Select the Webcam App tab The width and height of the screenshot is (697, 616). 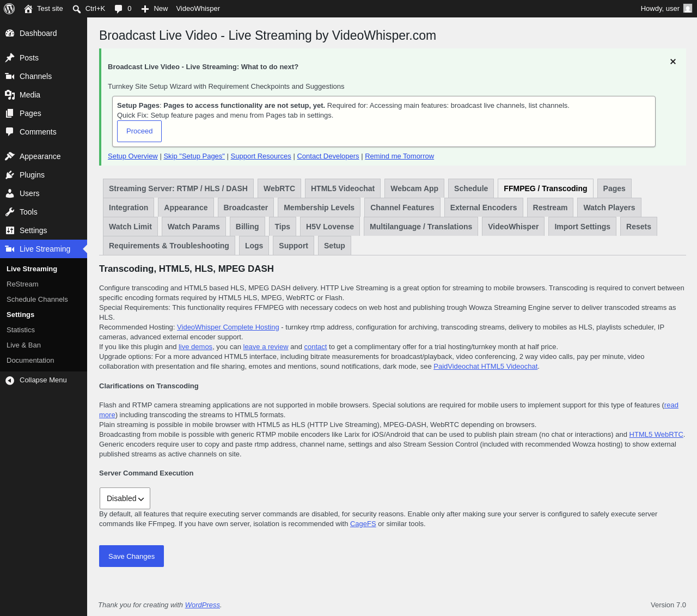[x=414, y=188]
